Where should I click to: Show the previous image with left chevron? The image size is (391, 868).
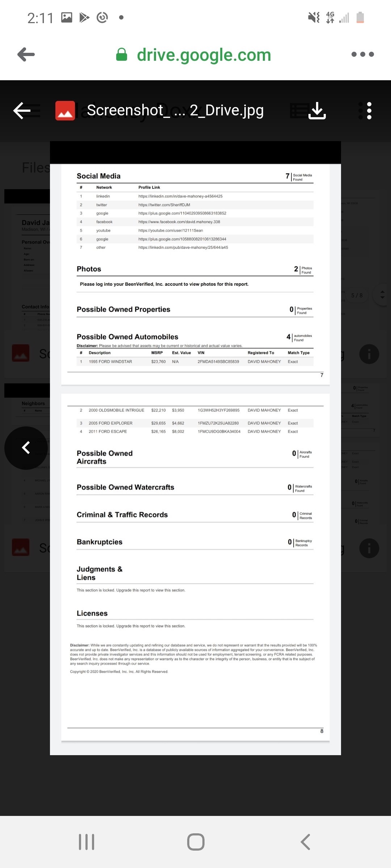point(26,448)
